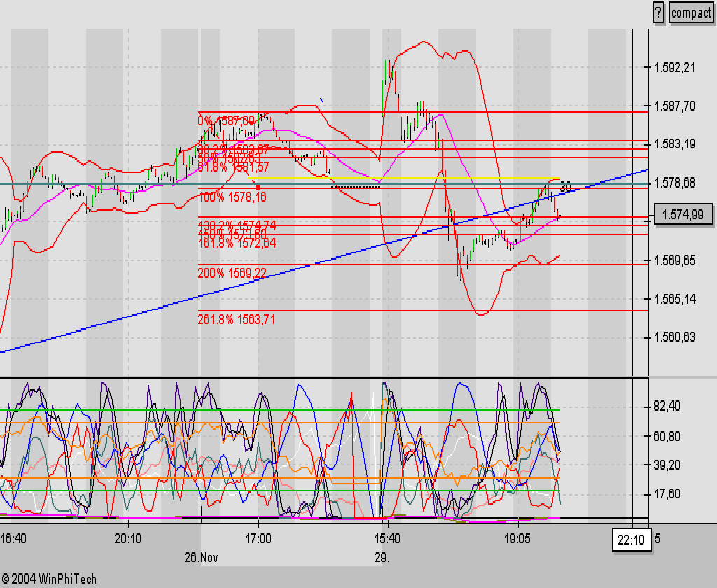Click the 26.Nov date label
Image resolution: width=717 pixels, height=588 pixels.
click(x=201, y=558)
